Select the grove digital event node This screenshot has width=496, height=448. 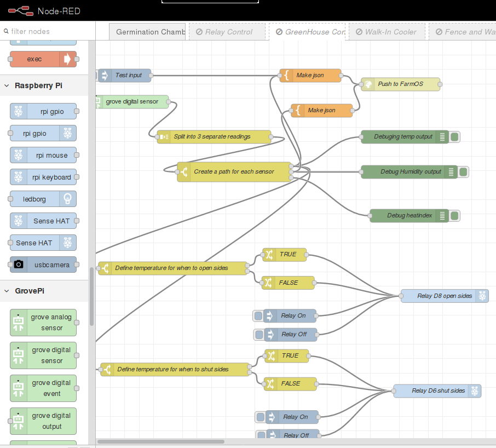pyautogui.click(x=43, y=388)
